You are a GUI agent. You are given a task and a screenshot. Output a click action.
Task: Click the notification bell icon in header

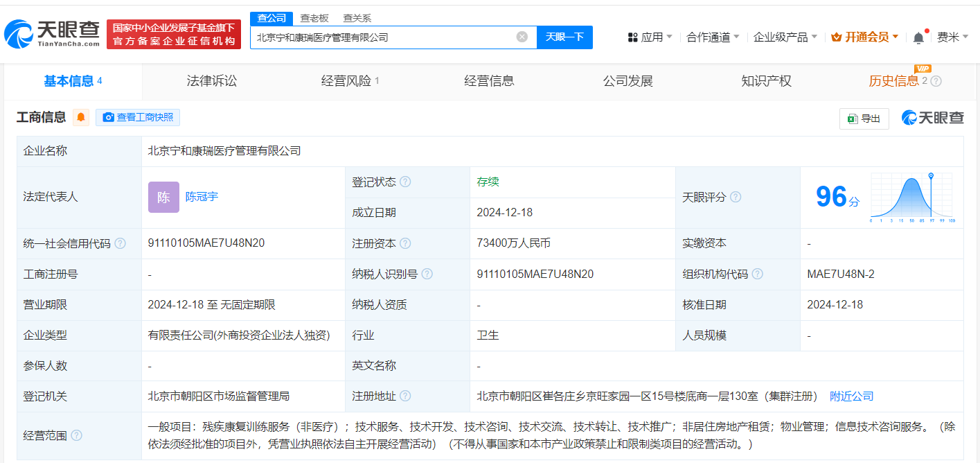pyautogui.click(x=918, y=37)
